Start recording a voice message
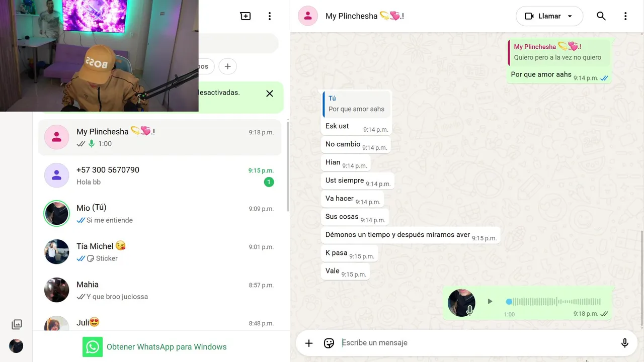644x362 pixels. tap(624, 343)
